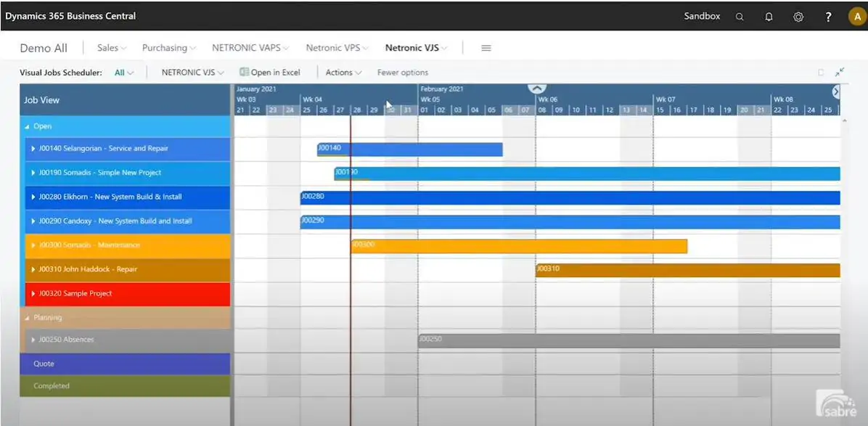Click the J00290 Gantt bar
Image resolution: width=868 pixels, height=426 pixels.
570,222
